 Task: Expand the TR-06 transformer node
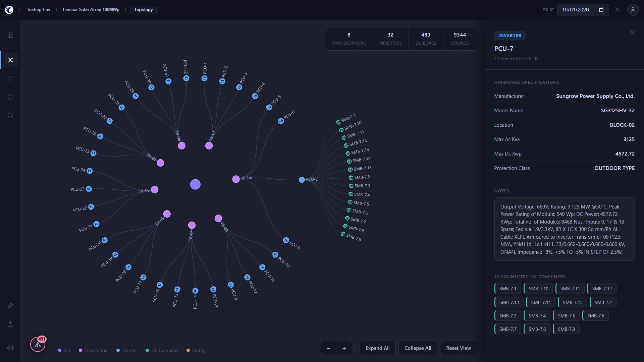pos(155,190)
